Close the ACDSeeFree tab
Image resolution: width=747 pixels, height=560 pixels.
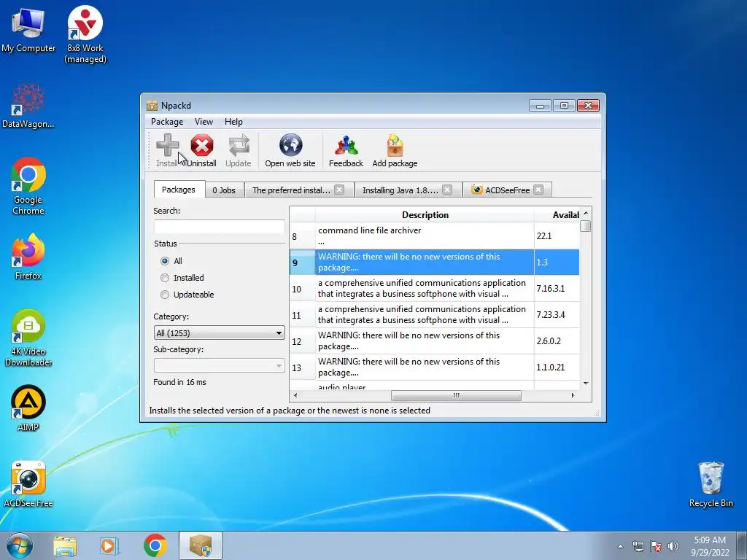[538, 190]
